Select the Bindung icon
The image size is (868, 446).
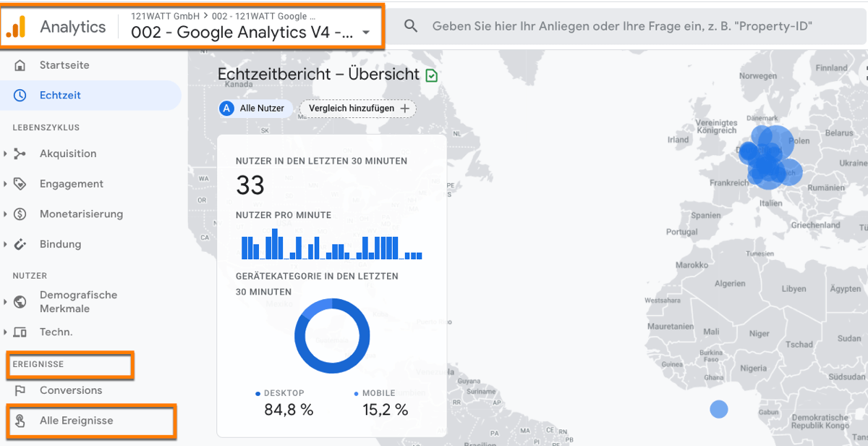click(22, 244)
